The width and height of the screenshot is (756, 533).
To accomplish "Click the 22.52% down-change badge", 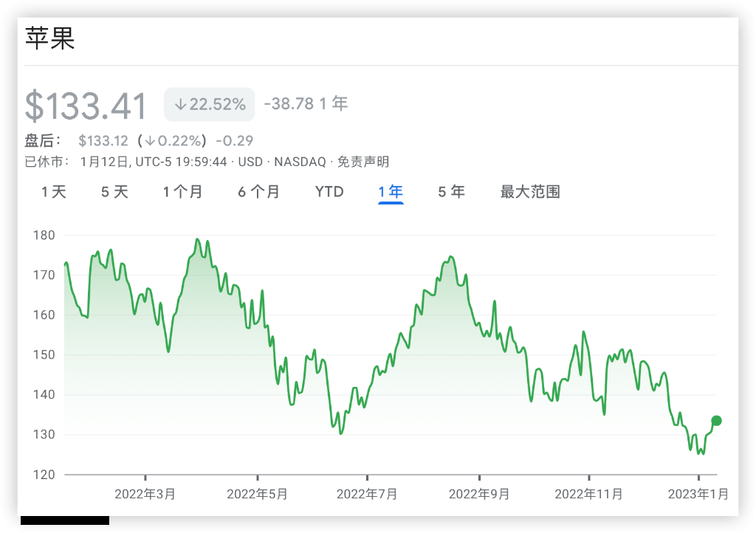I will click(x=210, y=104).
